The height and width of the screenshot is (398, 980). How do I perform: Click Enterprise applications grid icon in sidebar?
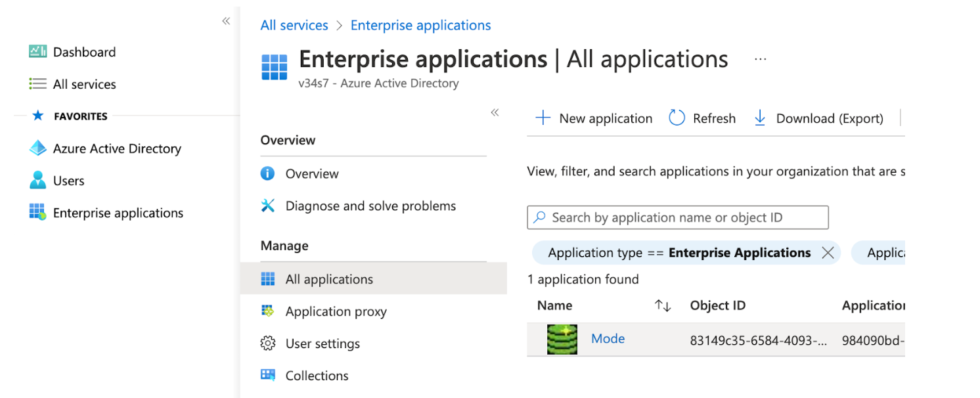pos(38,212)
